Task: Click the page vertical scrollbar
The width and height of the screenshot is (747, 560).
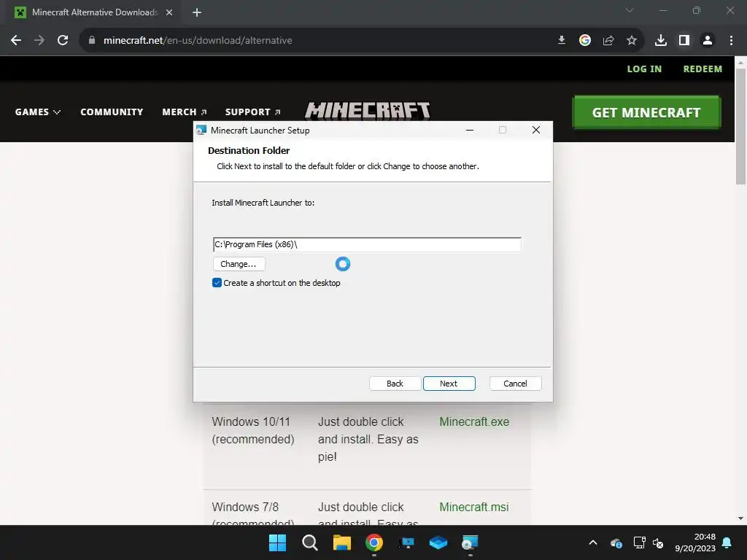Action: tap(740, 126)
